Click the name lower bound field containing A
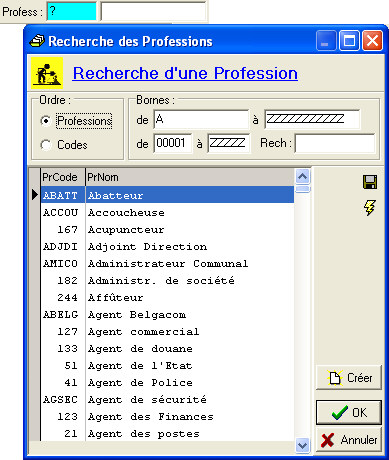 tap(201, 119)
